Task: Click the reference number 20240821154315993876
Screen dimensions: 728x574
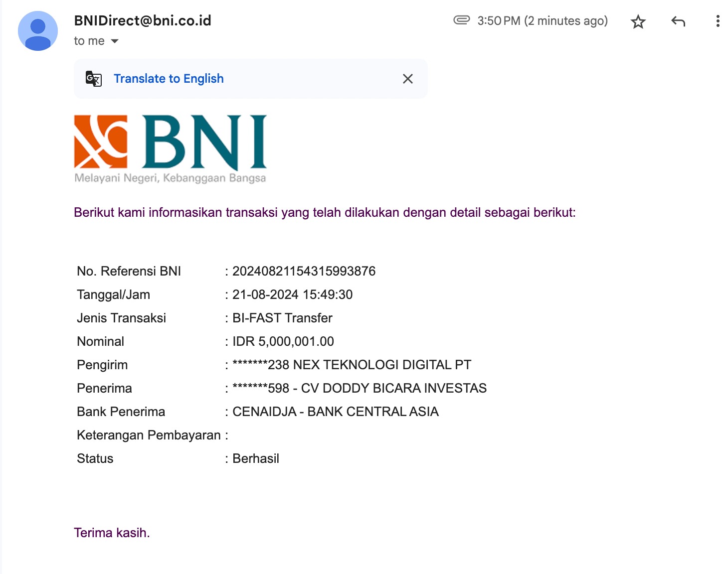Action: [x=304, y=271]
